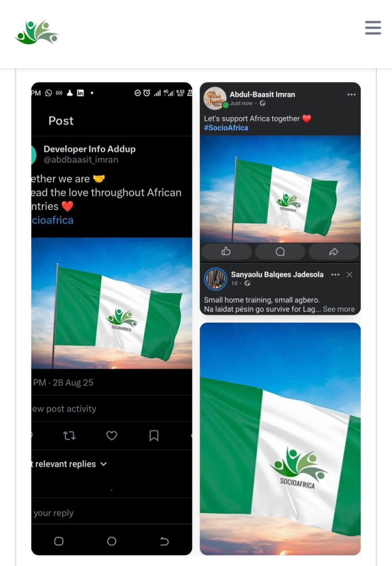The width and height of the screenshot is (392, 566).
Task: Open the hamburger menu at page top
Action: (373, 28)
